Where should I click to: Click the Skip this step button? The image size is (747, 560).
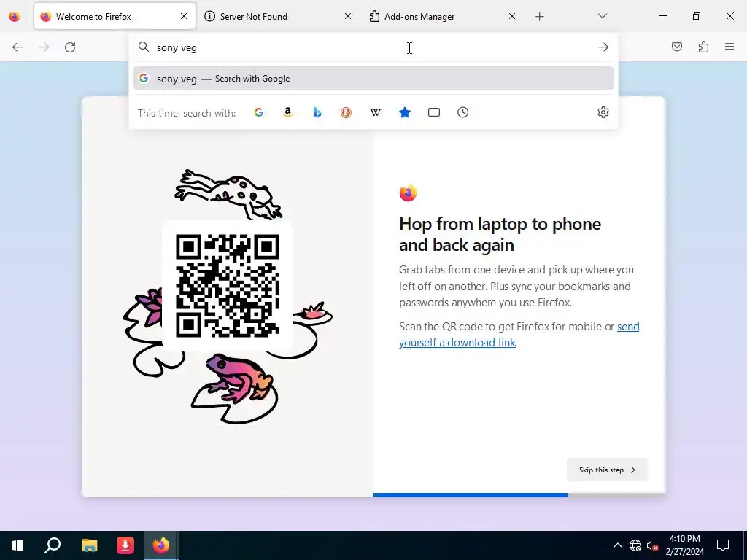pos(607,470)
